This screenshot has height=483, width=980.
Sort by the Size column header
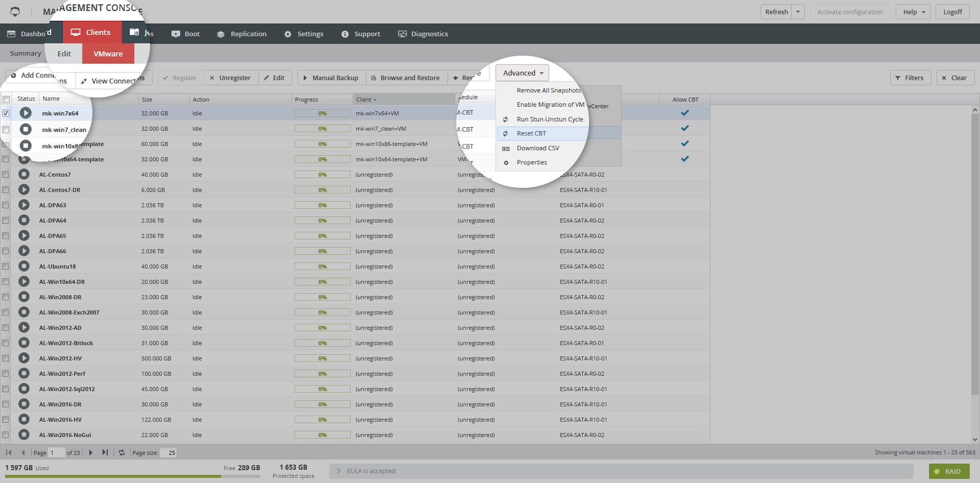[x=164, y=100]
